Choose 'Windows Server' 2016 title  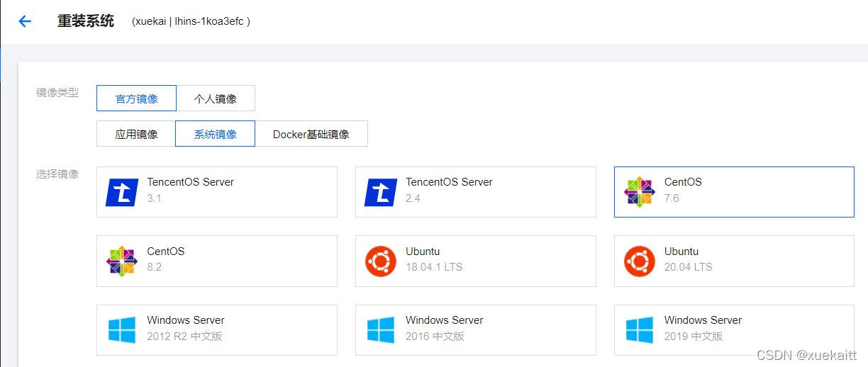pyautogui.click(x=445, y=320)
